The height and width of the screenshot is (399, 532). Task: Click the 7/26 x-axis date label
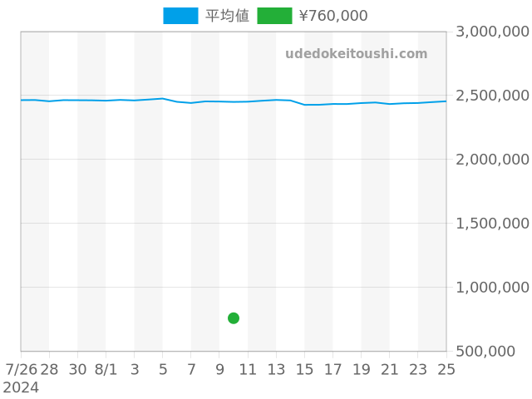point(21,369)
